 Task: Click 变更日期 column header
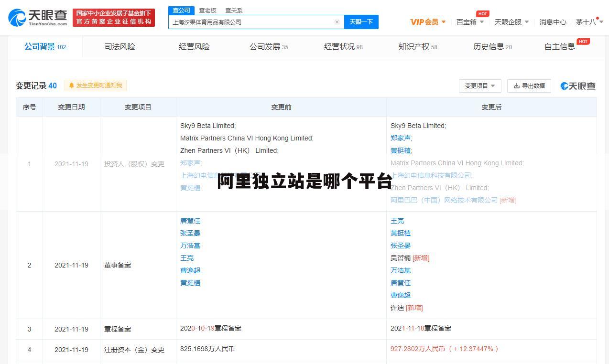tap(71, 107)
